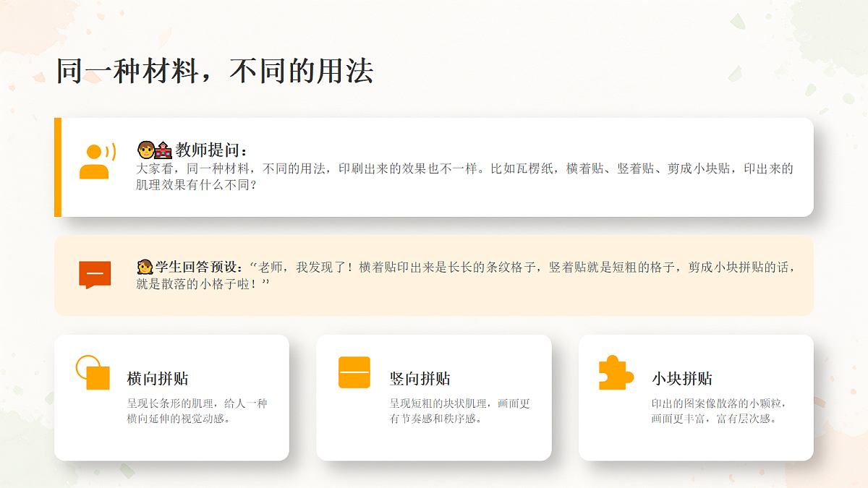Click the description 呈现短粗的块状肌理
Screen dimensions: 868x488
click(460, 411)
